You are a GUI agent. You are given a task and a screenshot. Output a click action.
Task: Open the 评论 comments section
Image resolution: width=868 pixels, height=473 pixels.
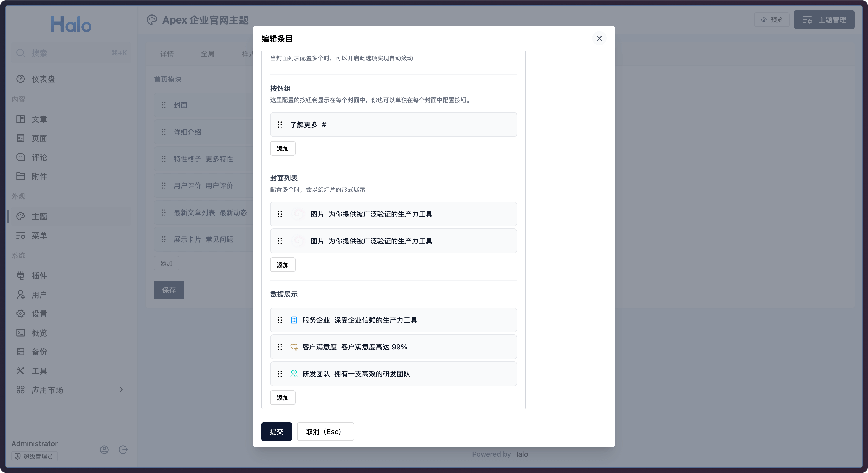40,157
